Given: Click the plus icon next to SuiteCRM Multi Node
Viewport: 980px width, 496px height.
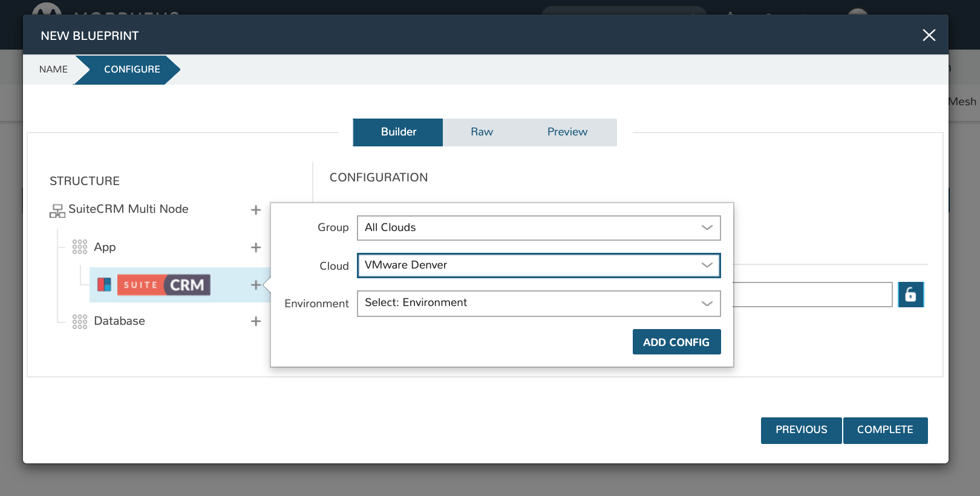Looking at the screenshot, I should (x=256, y=210).
